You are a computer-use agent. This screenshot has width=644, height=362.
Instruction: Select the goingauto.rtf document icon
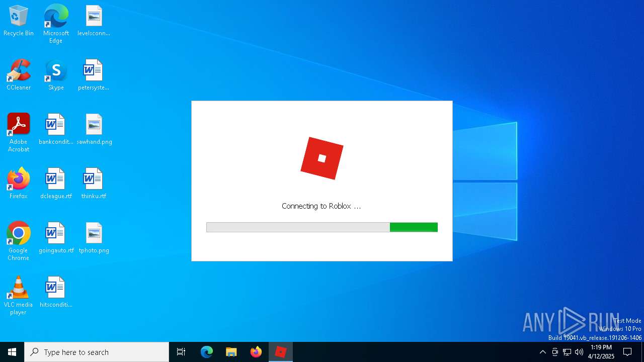coord(56,238)
